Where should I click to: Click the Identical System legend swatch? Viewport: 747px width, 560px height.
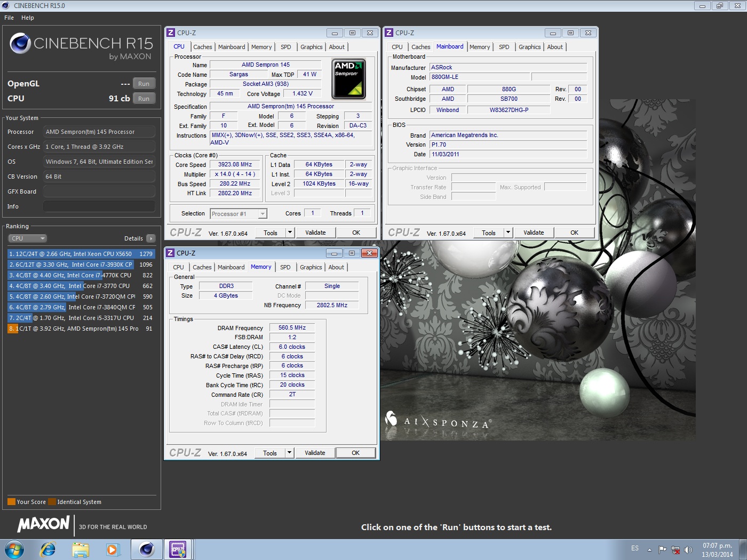52,502
